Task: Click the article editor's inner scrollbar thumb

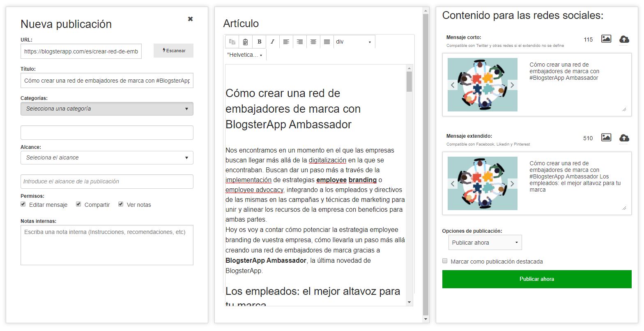Action: click(409, 82)
